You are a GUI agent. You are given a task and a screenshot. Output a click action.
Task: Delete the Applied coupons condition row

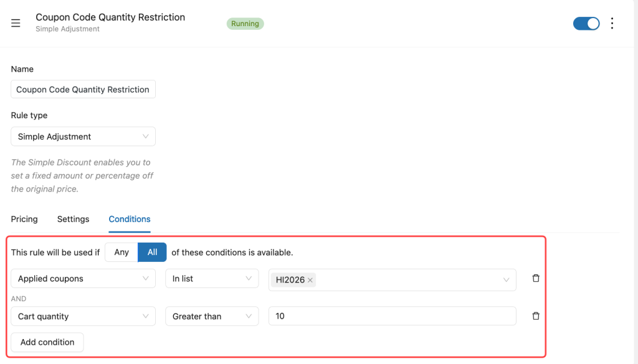coord(535,278)
